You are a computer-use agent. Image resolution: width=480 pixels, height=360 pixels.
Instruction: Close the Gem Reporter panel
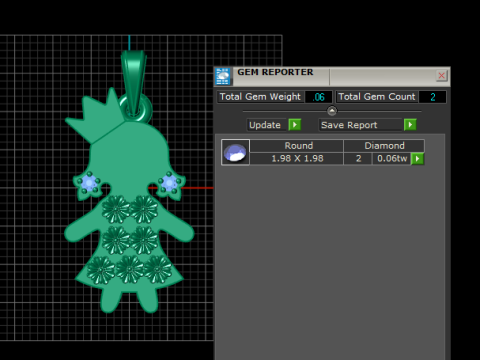[x=441, y=76]
